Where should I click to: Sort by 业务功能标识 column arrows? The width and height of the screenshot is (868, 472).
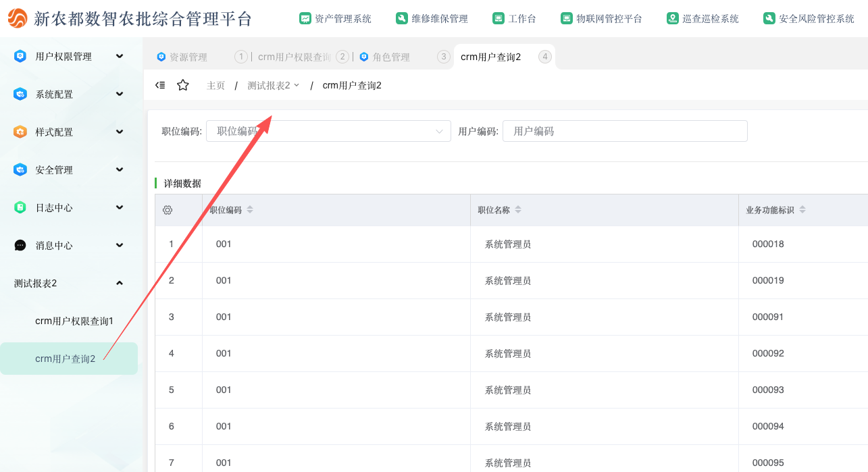pos(802,210)
